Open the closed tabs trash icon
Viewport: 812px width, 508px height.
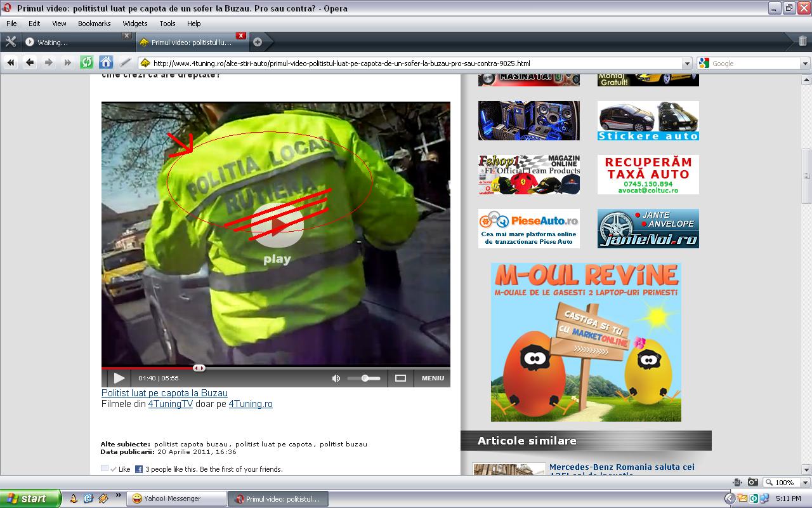(x=804, y=42)
